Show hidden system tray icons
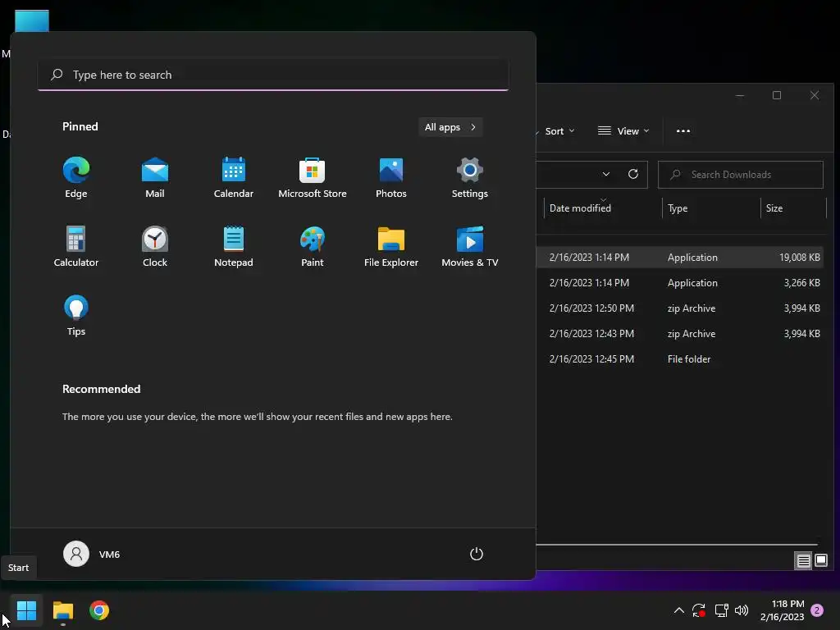Viewport: 840px width, 630px height. coord(678,610)
